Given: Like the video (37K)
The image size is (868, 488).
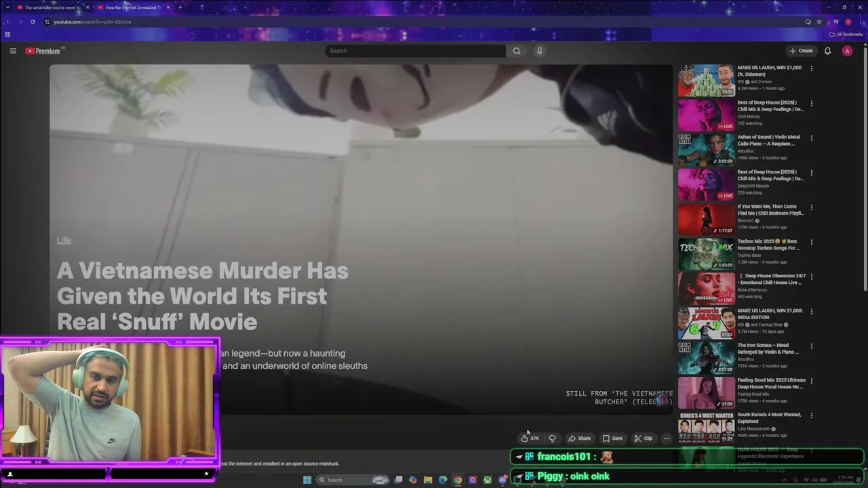Looking at the screenshot, I should [x=530, y=439].
